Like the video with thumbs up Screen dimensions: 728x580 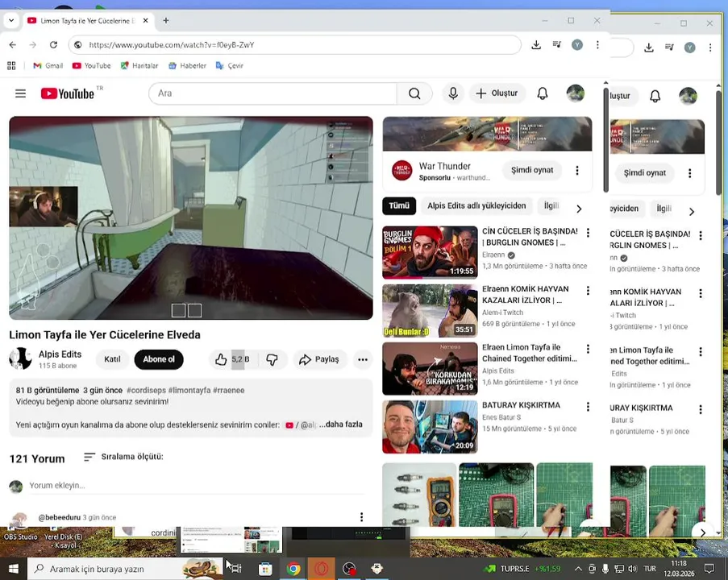pyautogui.click(x=221, y=359)
